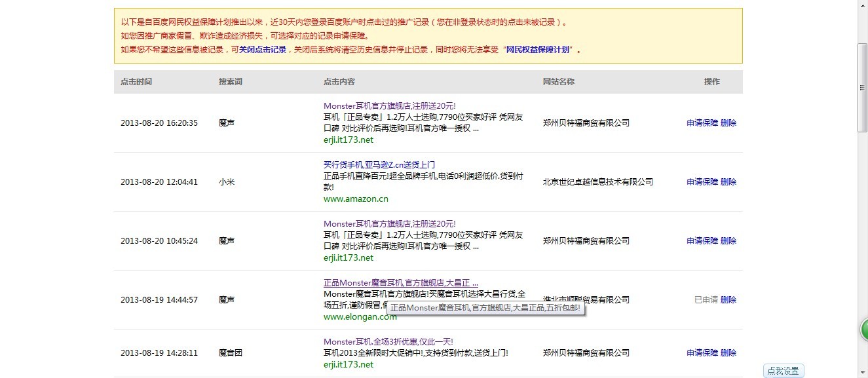Screen dimensions: 868x378
Task: Click the timestamp 2013-08-19 14:28:11
Action: click(159, 353)
